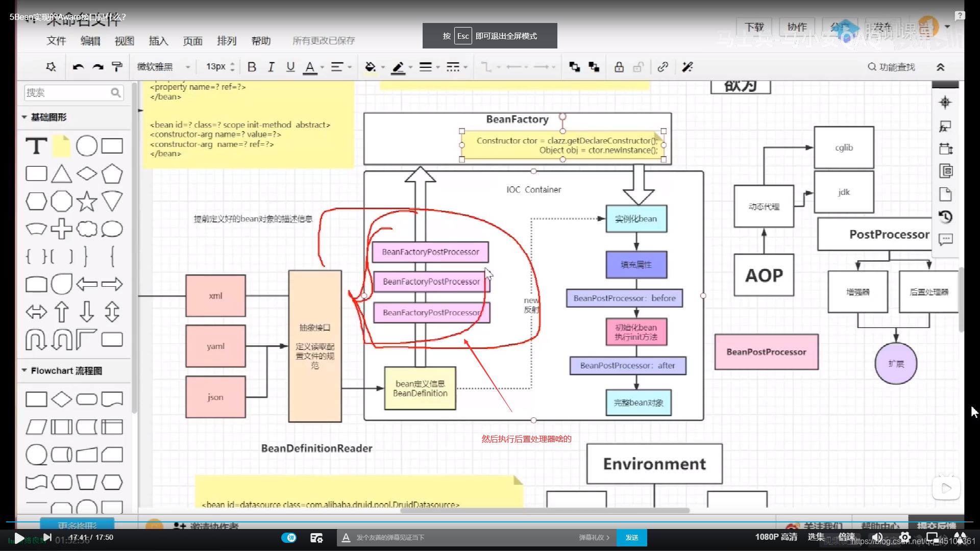Click the lock icon in the toolbar
The width and height of the screenshot is (980, 551).
click(x=619, y=67)
